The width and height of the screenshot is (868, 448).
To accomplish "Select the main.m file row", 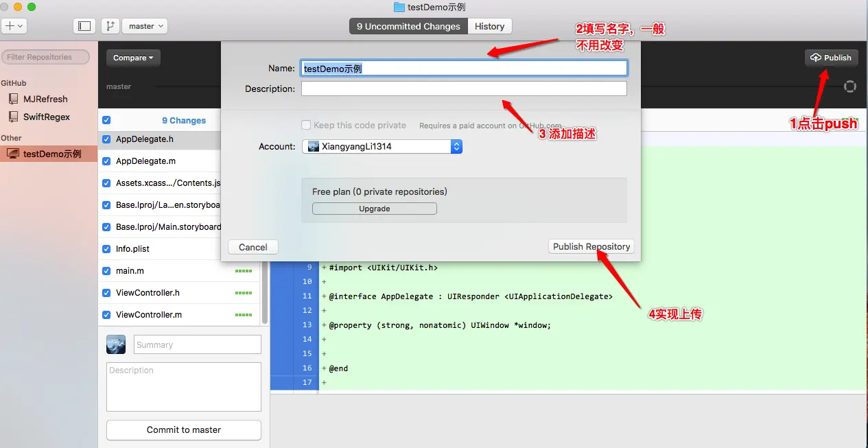I will pos(179,271).
